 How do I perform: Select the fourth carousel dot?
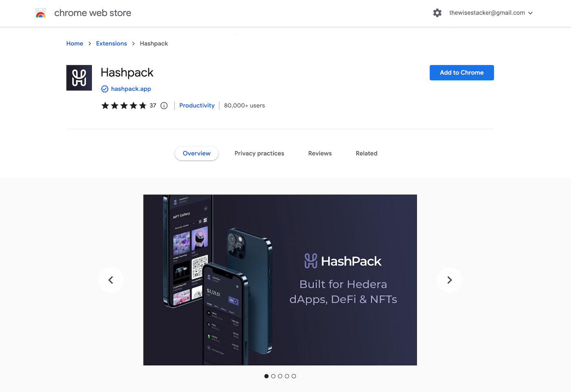pyautogui.click(x=287, y=376)
